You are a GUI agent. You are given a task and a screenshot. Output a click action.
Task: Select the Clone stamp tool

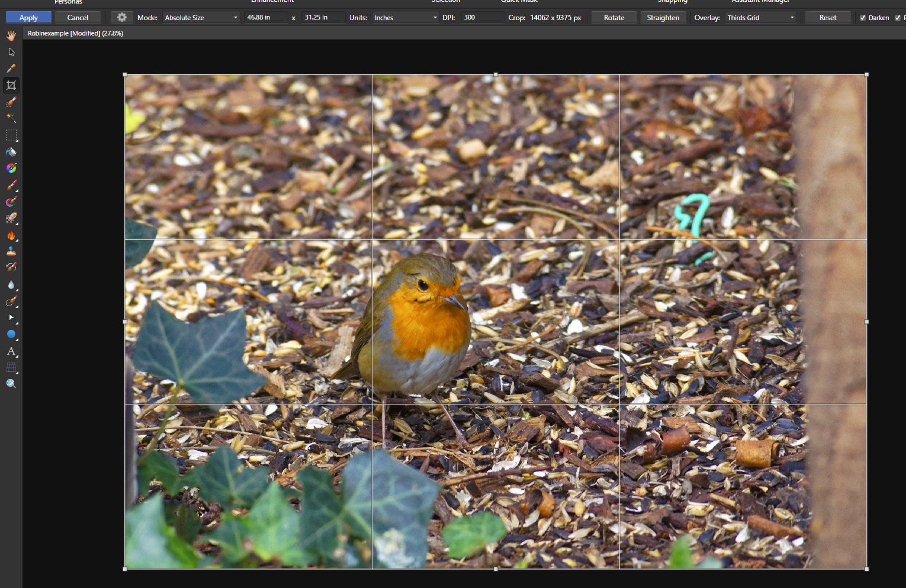click(11, 252)
